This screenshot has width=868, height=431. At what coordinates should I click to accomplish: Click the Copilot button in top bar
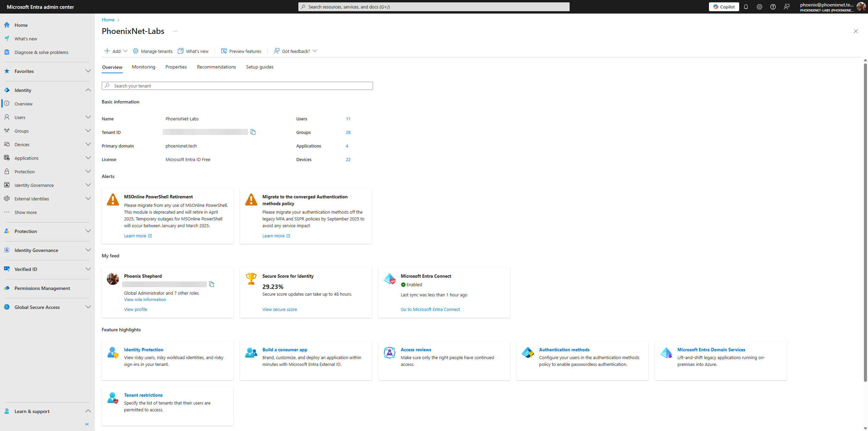(x=724, y=6)
